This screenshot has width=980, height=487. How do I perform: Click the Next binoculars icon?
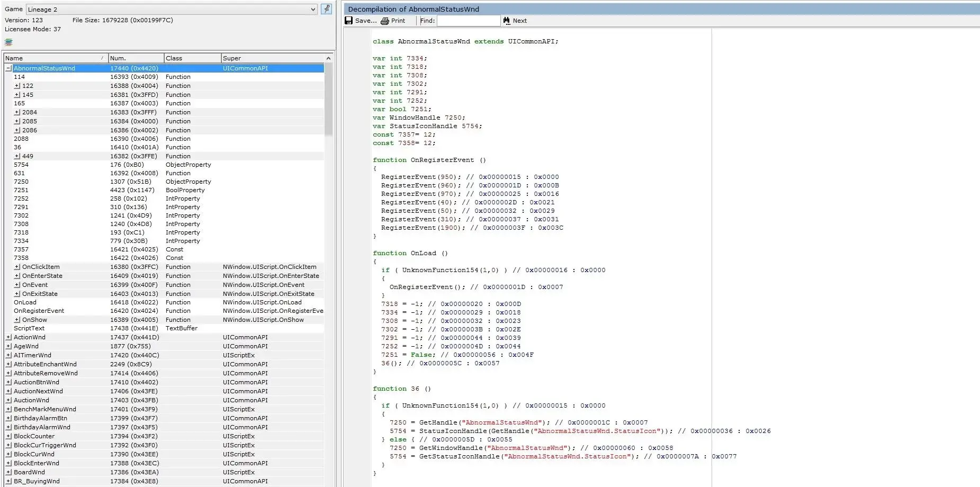tap(507, 21)
